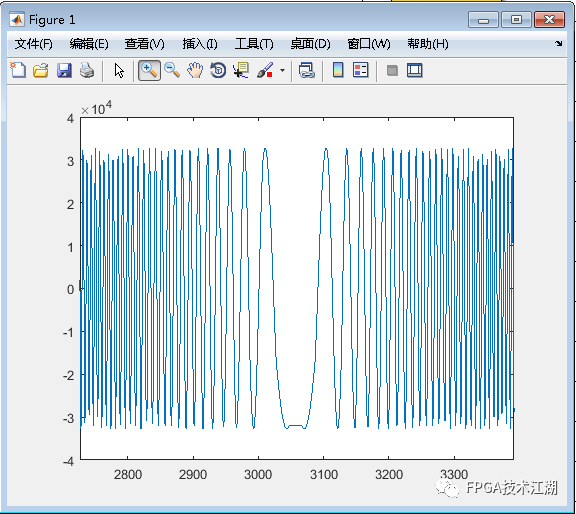Expand the brush color dropdown arrow
576x514 pixels.
[282, 70]
